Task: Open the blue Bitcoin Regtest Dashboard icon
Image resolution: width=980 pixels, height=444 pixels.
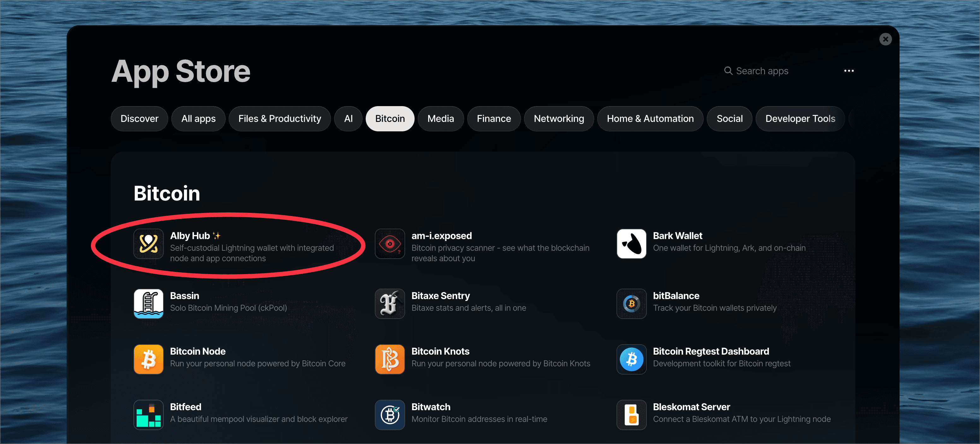Action: pos(631,359)
